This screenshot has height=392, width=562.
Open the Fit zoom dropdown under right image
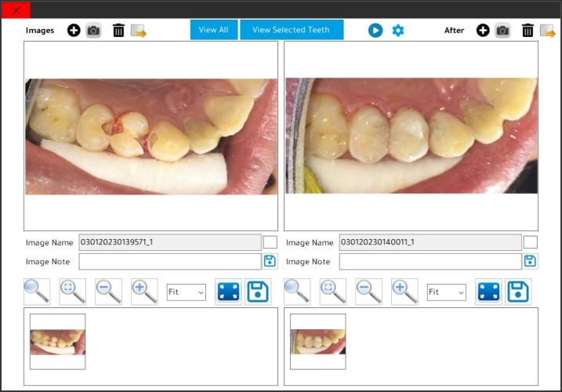pos(446,292)
